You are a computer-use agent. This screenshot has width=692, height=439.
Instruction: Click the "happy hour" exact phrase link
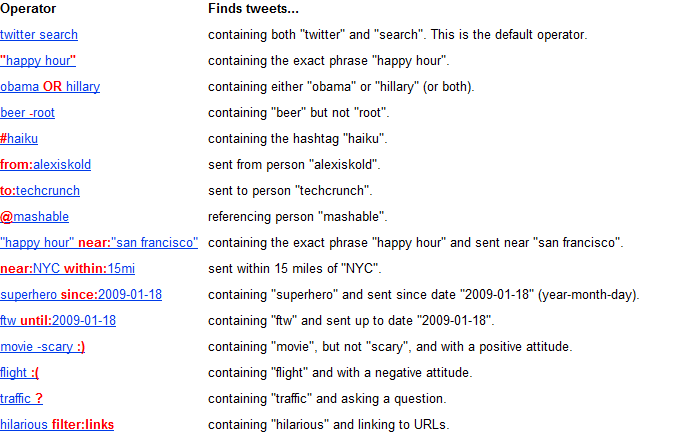[38, 61]
